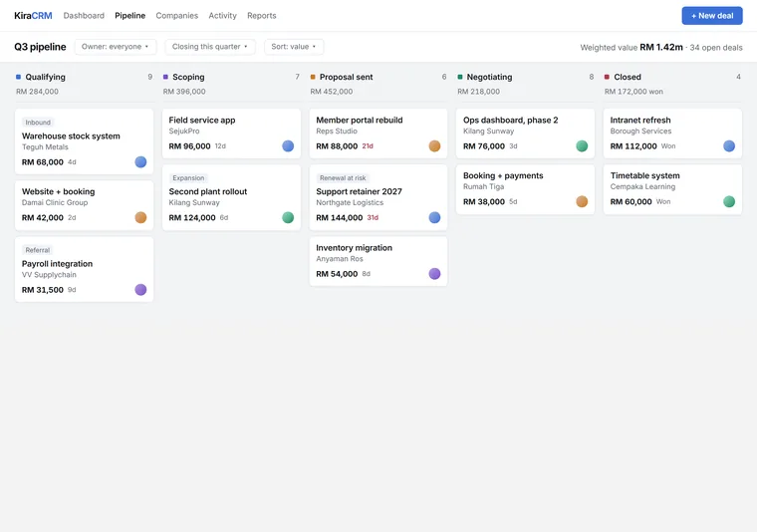The image size is (757, 532).
Task: Click the orange Proposal sent stage marker
Action: (x=313, y=77)
